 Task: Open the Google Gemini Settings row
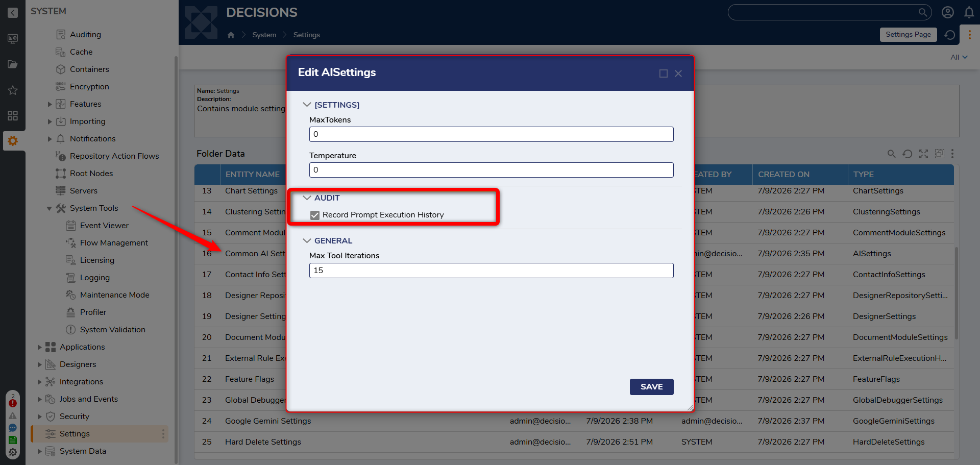click(574, 421)
